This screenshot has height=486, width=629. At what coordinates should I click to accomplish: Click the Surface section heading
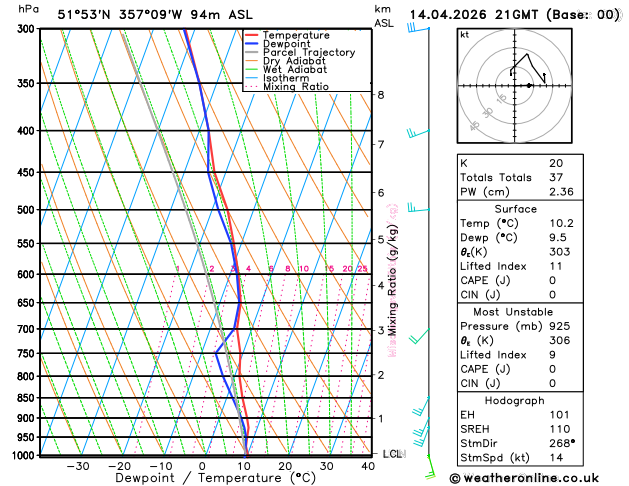pyautogui.click(x=515, y=209)
